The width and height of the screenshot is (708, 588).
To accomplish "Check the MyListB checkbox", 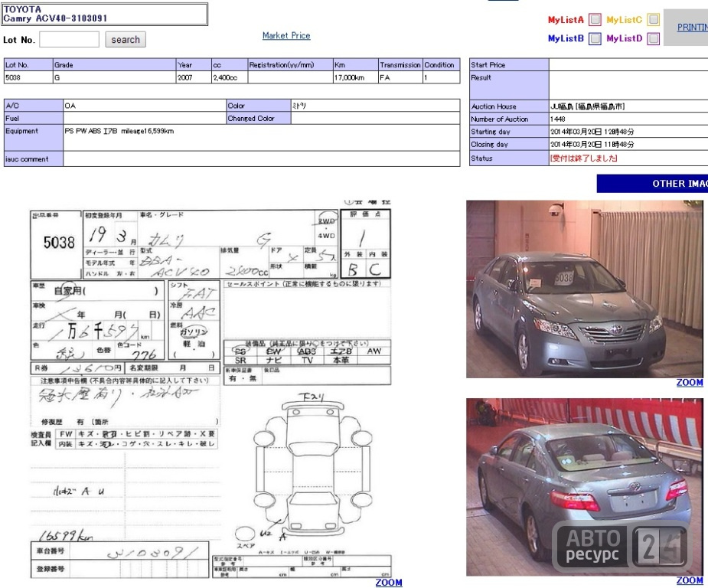I will coord(595,38).
